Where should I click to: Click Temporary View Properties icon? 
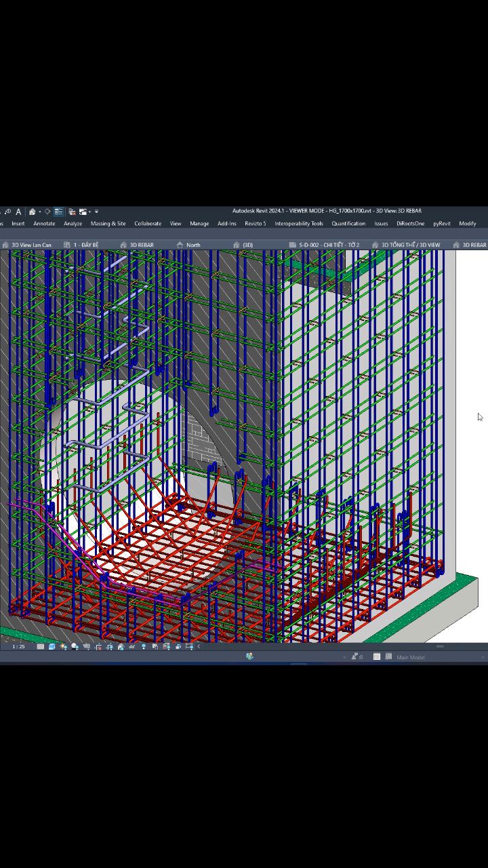[x=155, y=646]
